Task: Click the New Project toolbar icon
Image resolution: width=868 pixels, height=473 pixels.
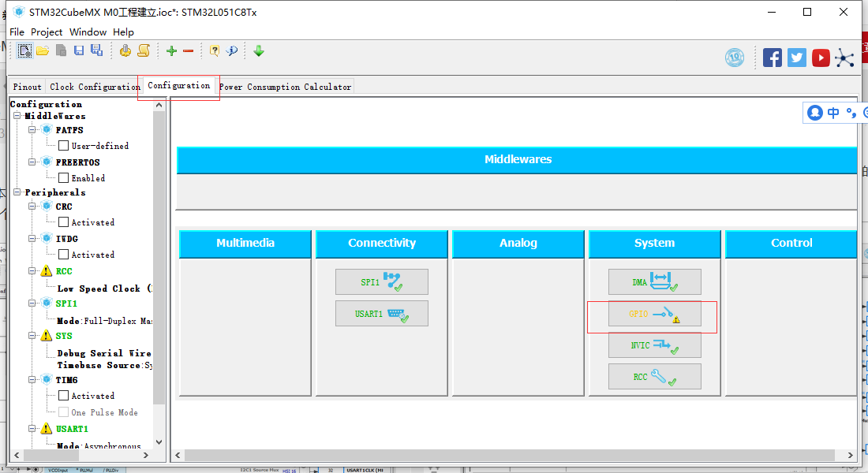Action: (x=24, y=51)
